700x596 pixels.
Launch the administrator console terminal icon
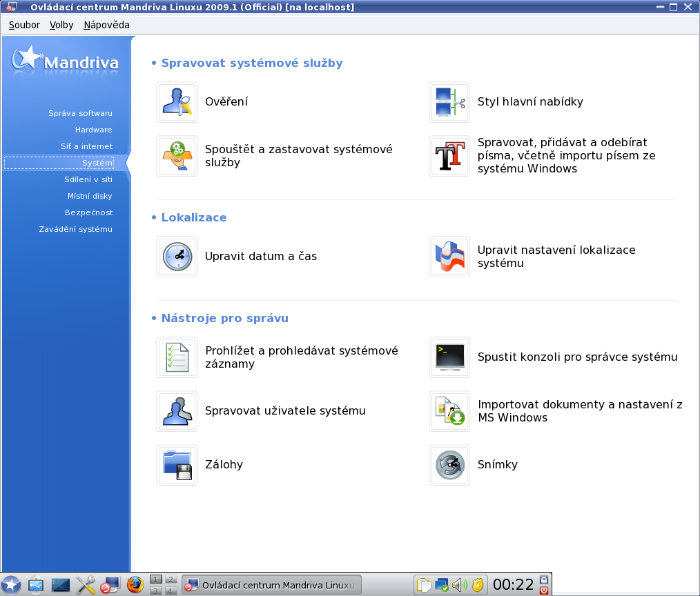click(x=449, y=357)
